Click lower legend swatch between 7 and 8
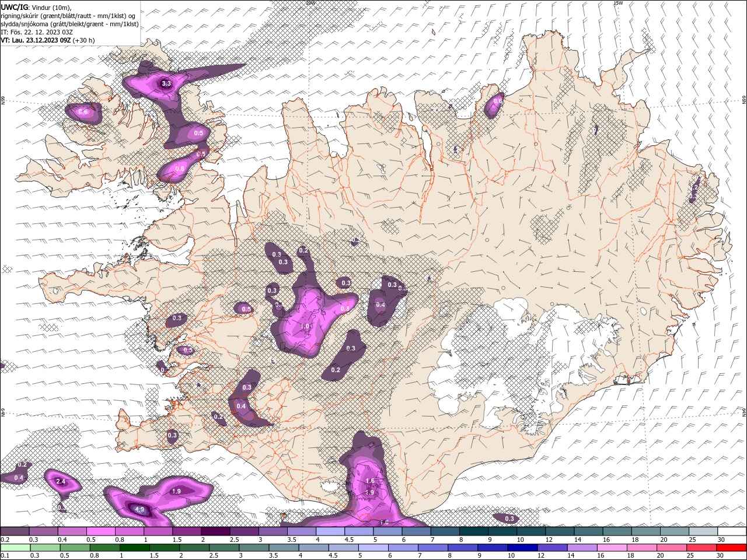The image size is (747, 560). pyautogui.click(x=432, y=548)
